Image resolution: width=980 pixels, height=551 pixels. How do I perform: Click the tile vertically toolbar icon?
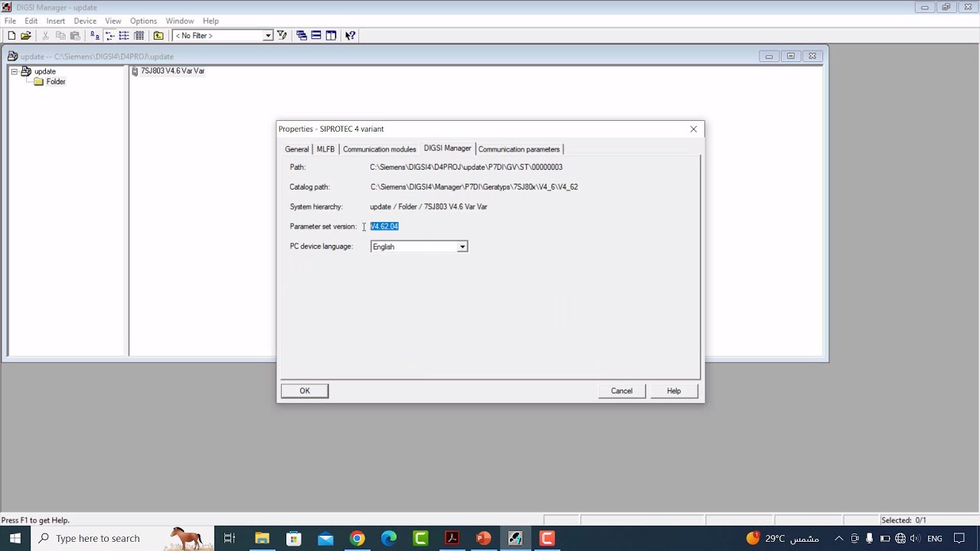(x=331, y=35)
